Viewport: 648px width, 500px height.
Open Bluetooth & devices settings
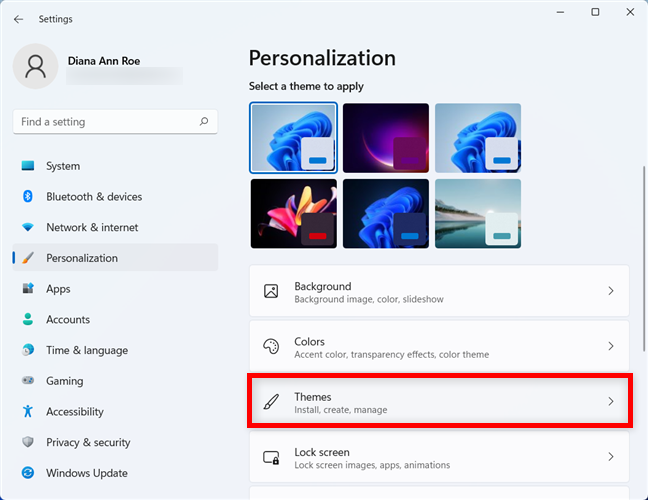(115, 196)
